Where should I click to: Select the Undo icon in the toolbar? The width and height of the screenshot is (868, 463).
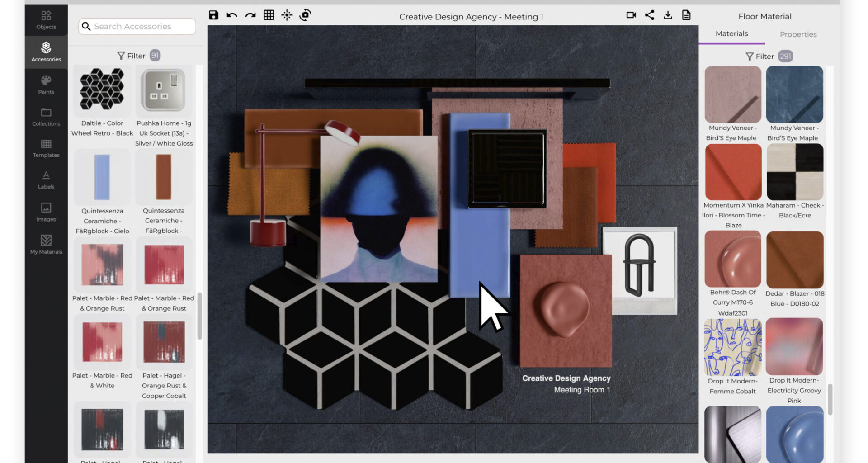231,15
